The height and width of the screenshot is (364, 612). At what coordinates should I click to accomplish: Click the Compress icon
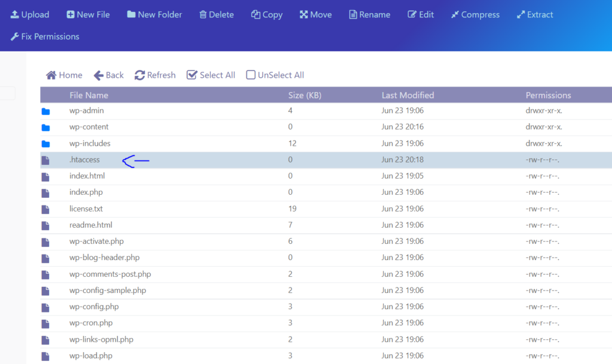click(x=455, y=14)
